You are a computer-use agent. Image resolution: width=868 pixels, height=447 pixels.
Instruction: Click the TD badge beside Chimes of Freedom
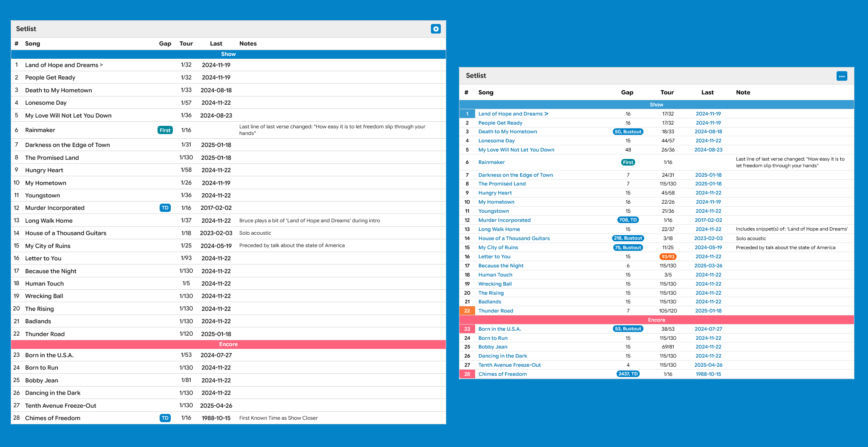[165, 418]
